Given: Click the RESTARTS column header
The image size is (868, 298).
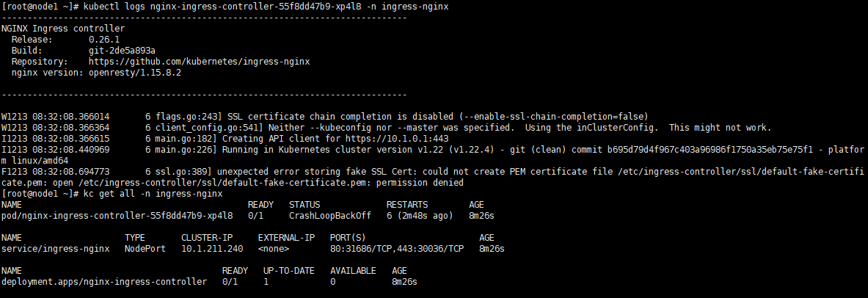Looking at the screenshot, I should 409,204.
